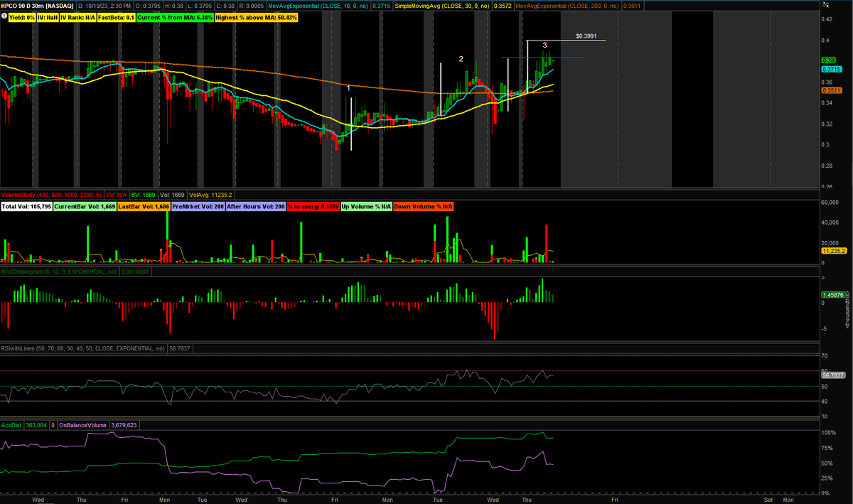Click the Highest % above MA: 50.43% label
This screenshot has width=853, height=504.
(x=256, y=17)
